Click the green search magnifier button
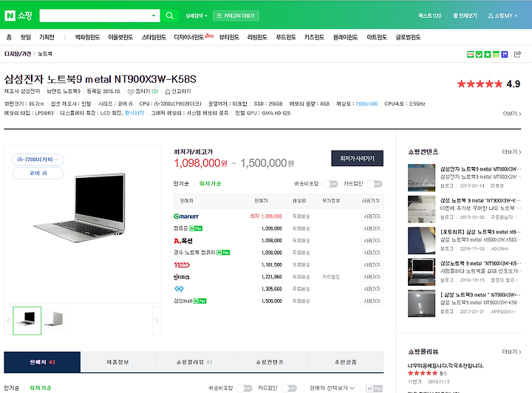The width and height of the screenshot is (532, 393). (170, 16)
